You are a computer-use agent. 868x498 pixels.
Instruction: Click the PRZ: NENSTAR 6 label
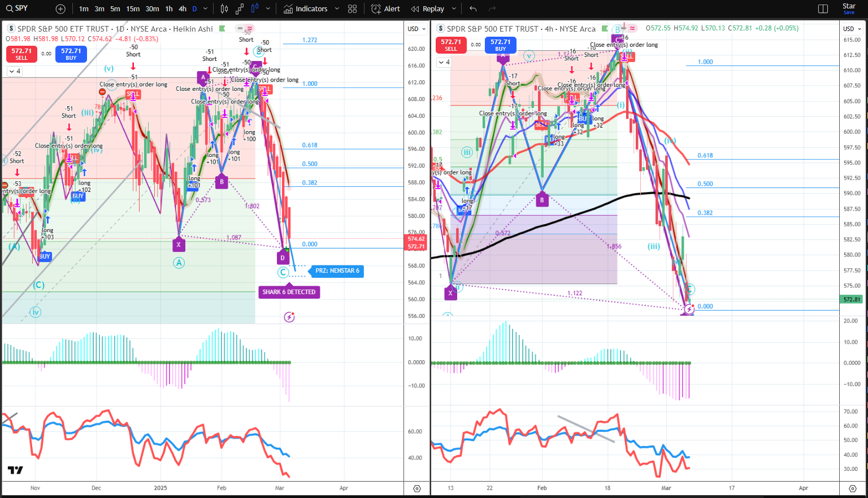pyautogui.click(x=337, y=271)
